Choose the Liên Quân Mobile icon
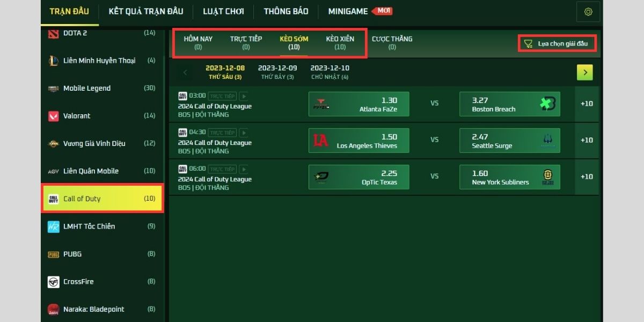Viewport: 644px width, 322px height. click(x=53, y=171)
